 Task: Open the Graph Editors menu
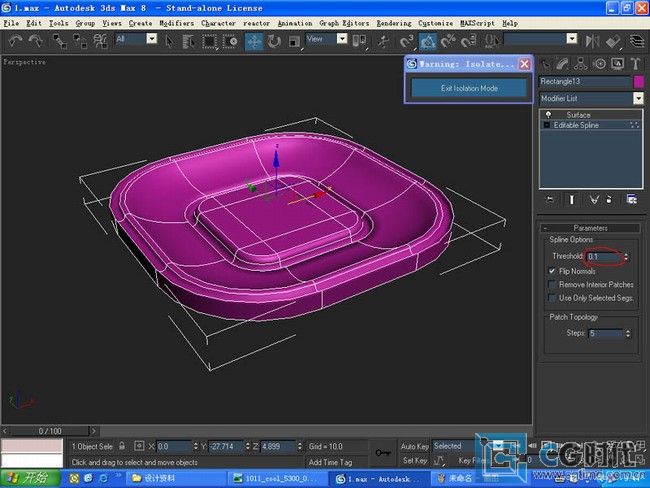pyautogui.click(x=344, y=23)
